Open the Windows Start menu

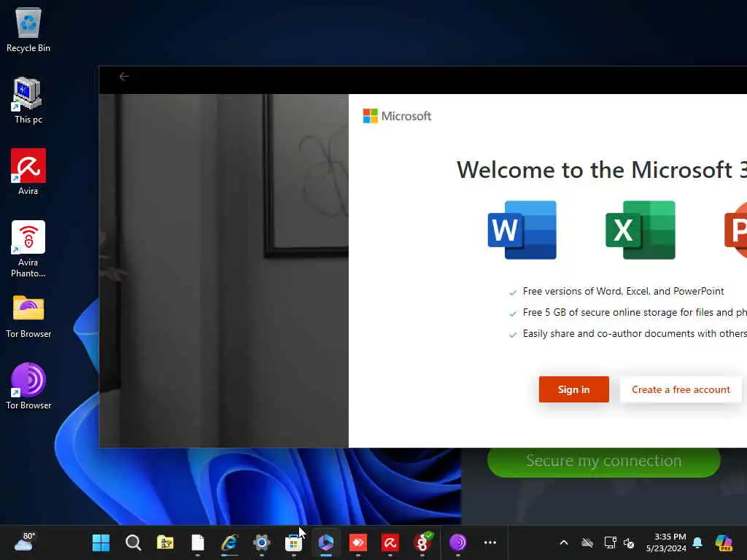[x=101, y=542]
